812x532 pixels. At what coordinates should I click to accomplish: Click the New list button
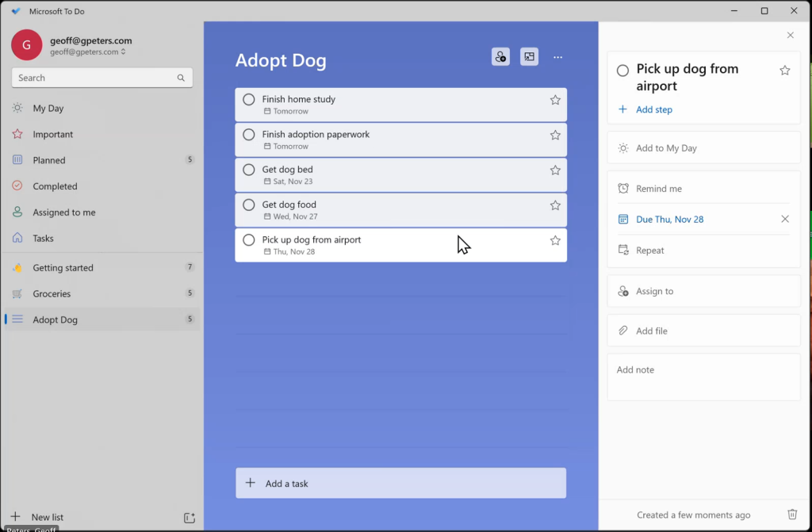pos(47,517)
